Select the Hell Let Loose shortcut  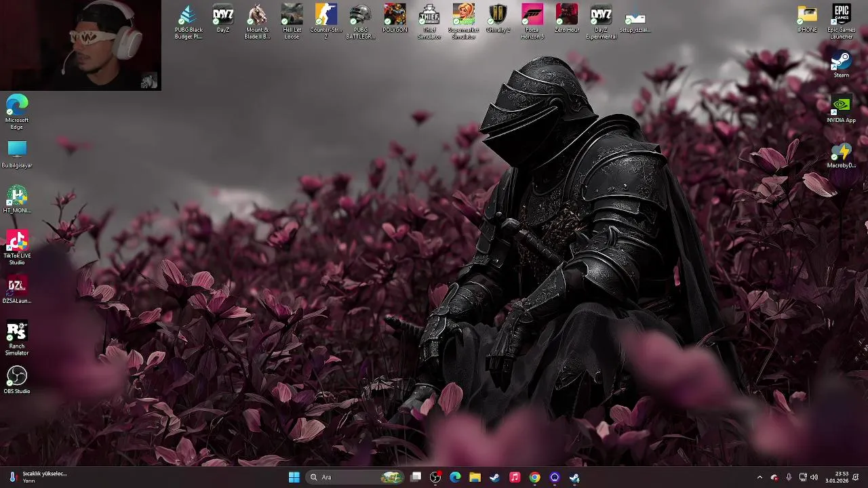pos(292,22)
